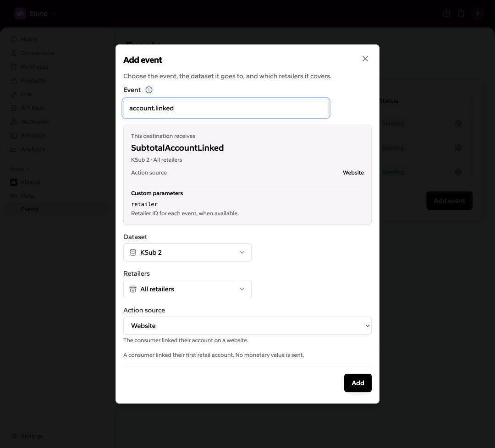Screen dimensions: 495x448
Task: Open Settings in the sidebar
Action: point(32,436)
